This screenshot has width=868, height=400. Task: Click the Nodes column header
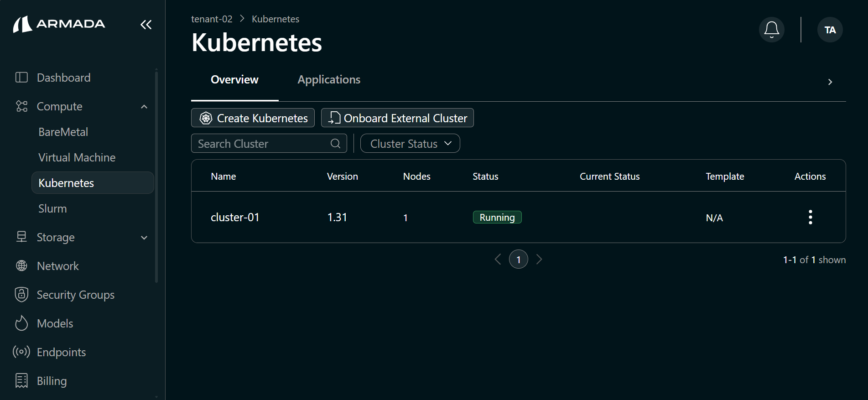pos(417,177)
